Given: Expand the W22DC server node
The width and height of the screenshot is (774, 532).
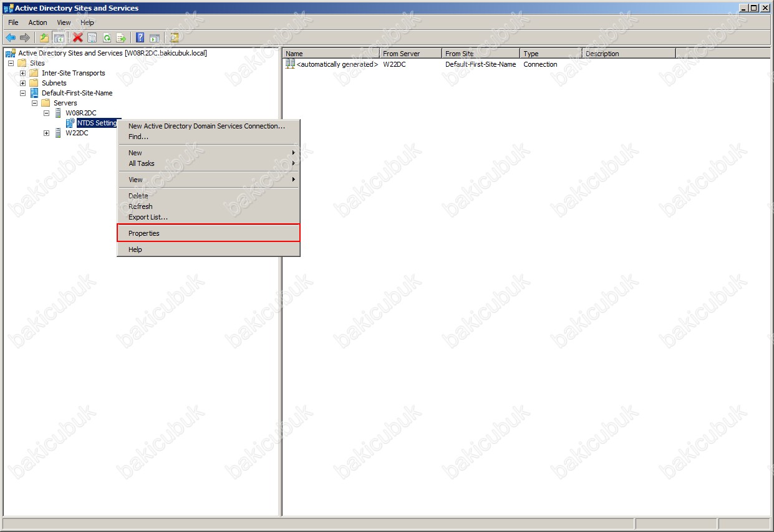Looking at the screenshot, I should point(46,133).
